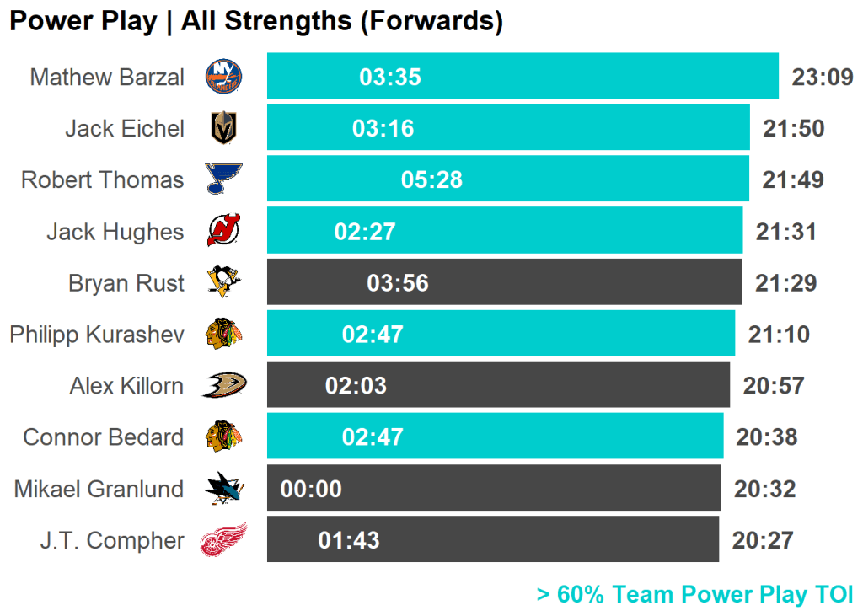863x616 pixels.
Task: Click the '> 60% Team Power Play TOI' legend
Action: point(694,595)
